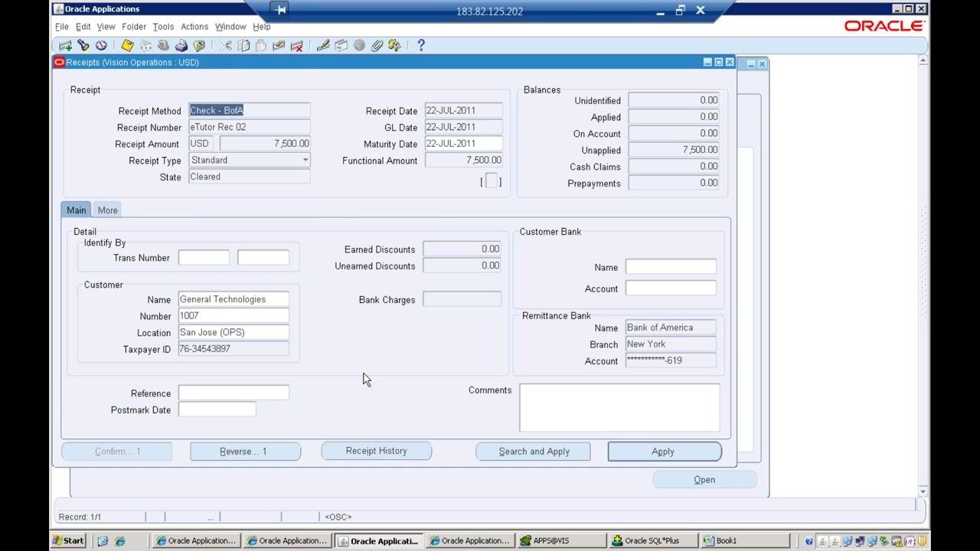This screenshot has width=980, height=551.
Task: Click the Clear Record eraser icon
Action: pyautogui.click(x=279, y=46)
